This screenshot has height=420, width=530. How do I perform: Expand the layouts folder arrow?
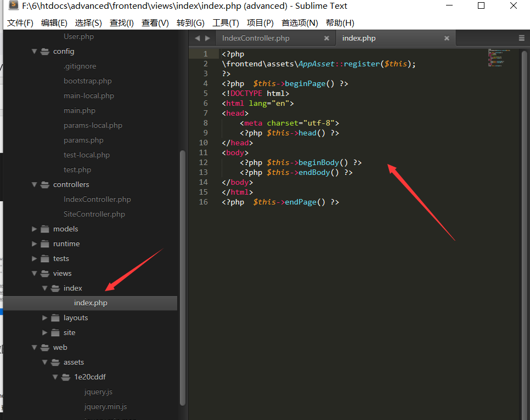[x=44, y=317]
